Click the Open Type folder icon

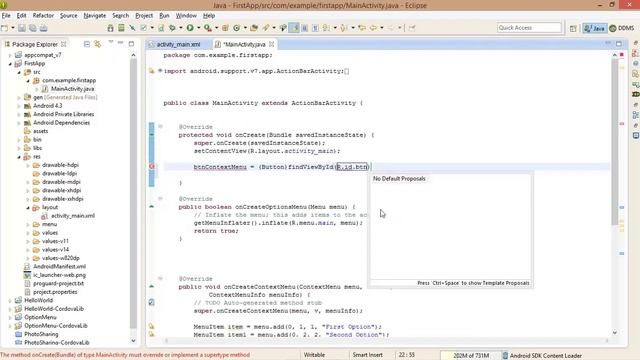[x=254, y=28]
